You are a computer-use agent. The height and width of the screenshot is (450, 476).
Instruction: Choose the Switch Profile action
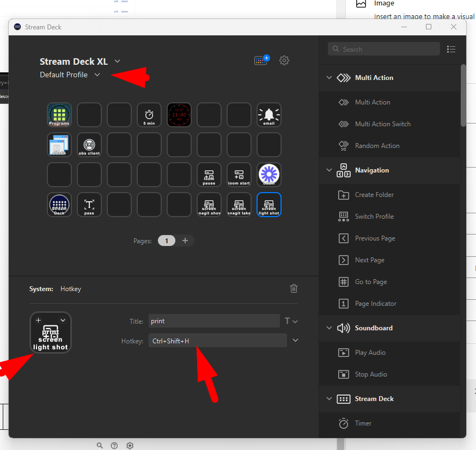[x=390, y=217]
